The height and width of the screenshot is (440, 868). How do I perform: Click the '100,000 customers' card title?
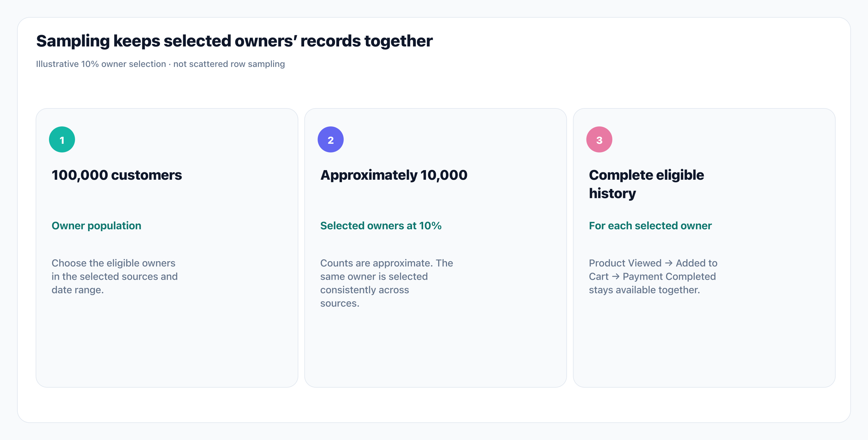pyautogui.click(x=117, y=175)
